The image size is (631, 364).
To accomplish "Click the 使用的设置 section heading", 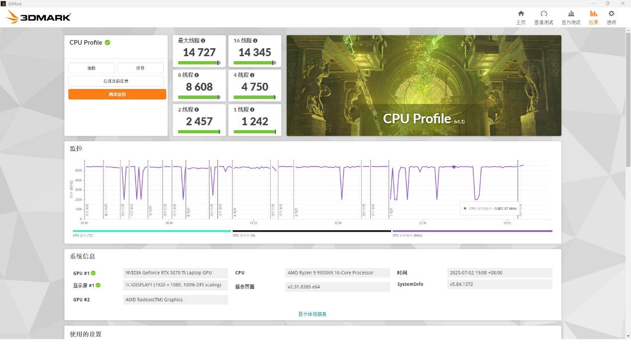I will point(86,334).
